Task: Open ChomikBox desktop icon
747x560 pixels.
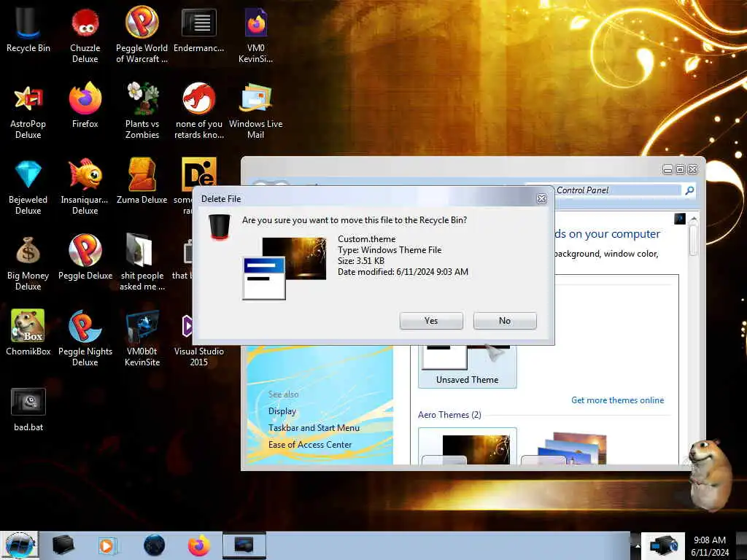Action: coord(28,332)
